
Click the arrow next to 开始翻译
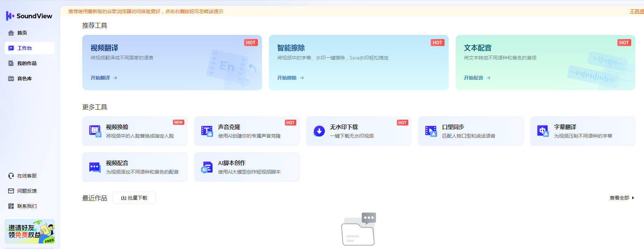click(115, 78)
